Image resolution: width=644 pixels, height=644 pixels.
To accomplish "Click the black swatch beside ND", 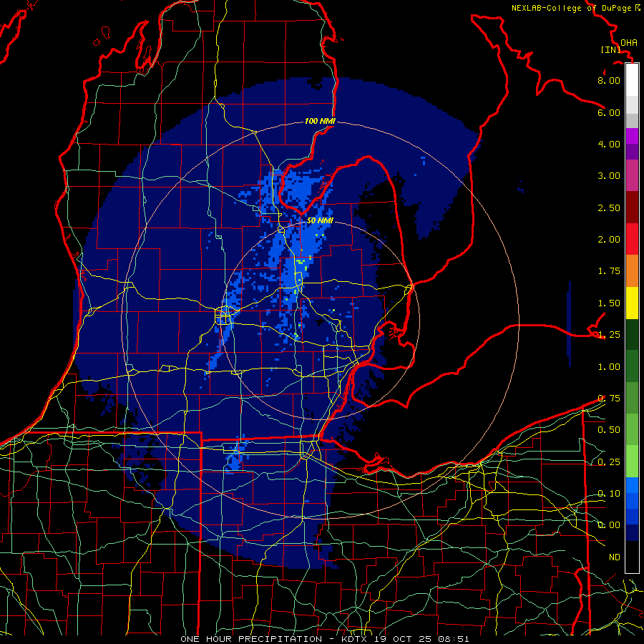I will [632, 557].
